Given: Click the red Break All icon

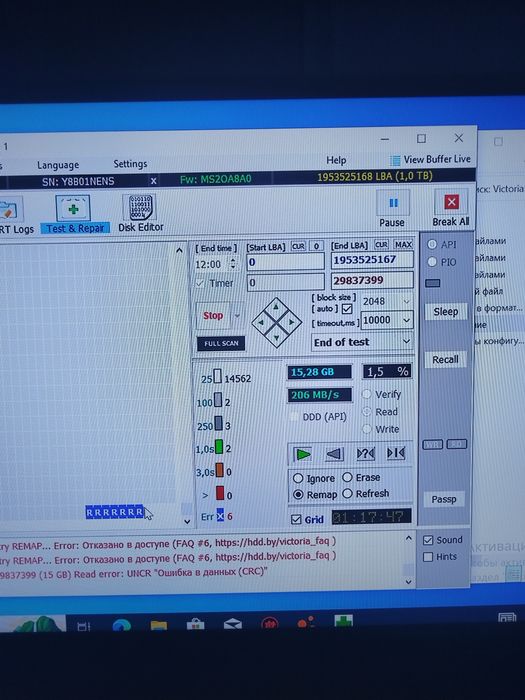Looking at the screenshot, I should [451, 202].
